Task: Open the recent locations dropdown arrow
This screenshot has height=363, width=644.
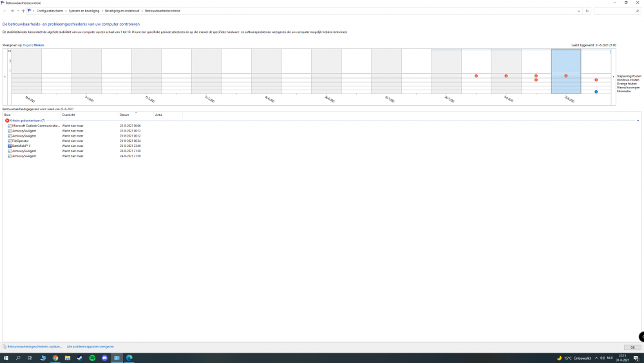Action: tap(17, 11)
